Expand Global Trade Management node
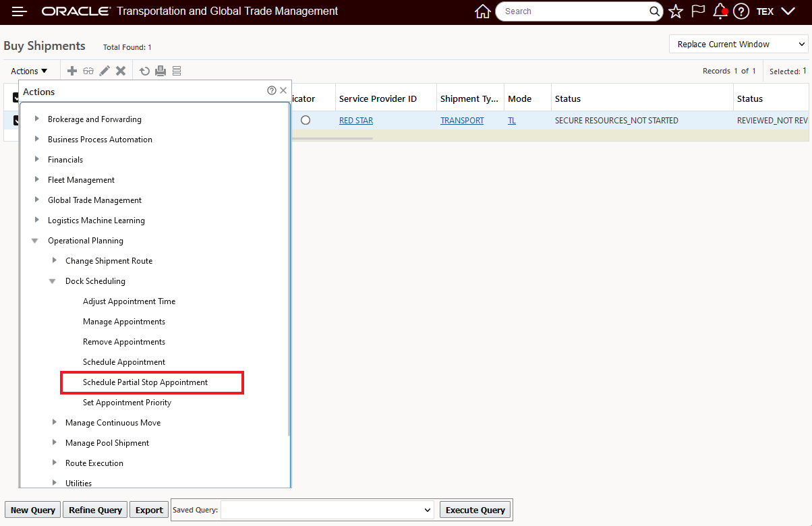The height and width of the screenshot is (526, 812). pos(36,200)
